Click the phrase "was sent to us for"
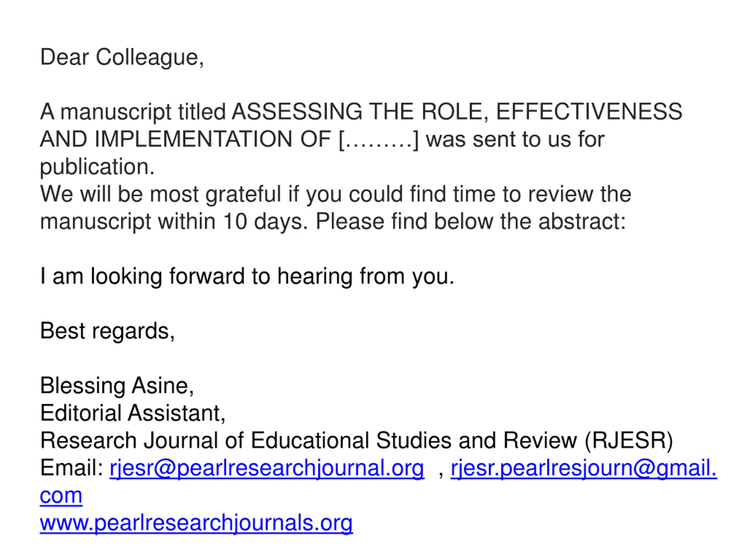The image size is (747, 560). [x=515, y=139]
